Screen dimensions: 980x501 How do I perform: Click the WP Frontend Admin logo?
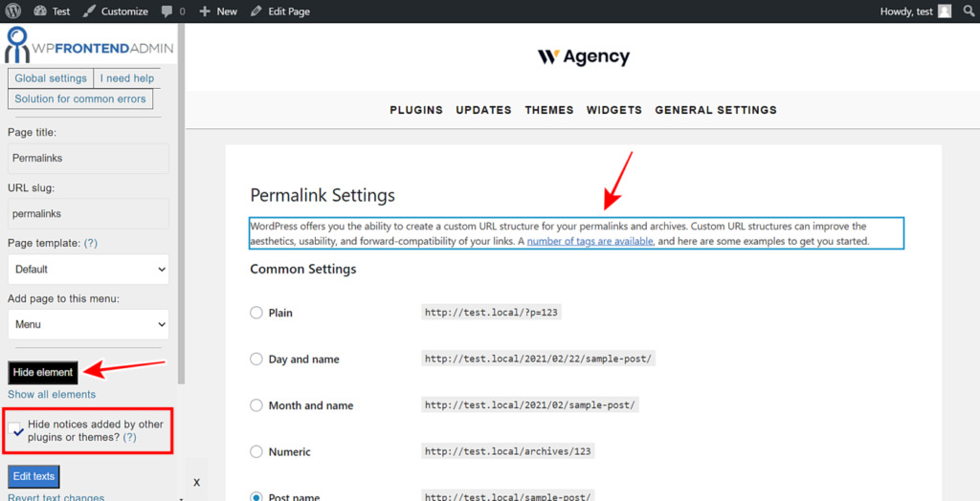[x=89, y=46]
